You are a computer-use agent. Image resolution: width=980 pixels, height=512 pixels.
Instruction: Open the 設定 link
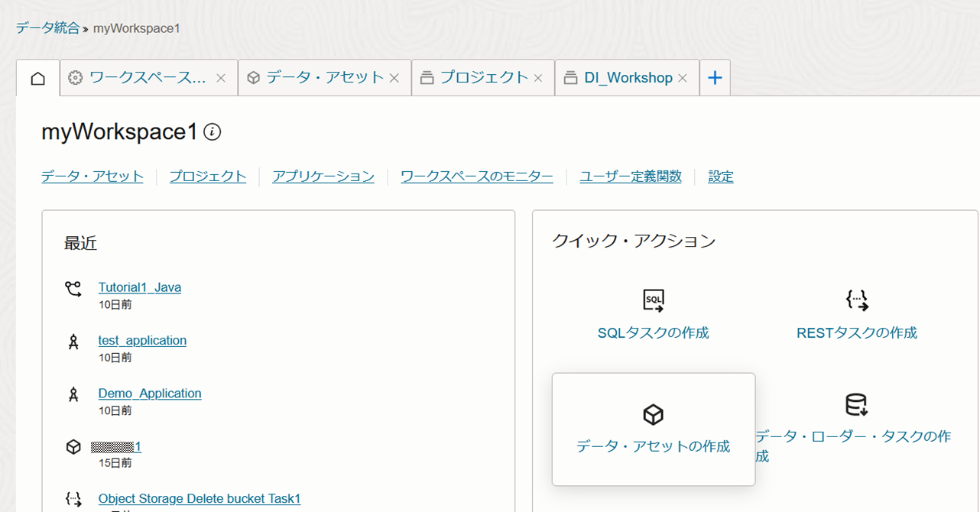(721, 177)
